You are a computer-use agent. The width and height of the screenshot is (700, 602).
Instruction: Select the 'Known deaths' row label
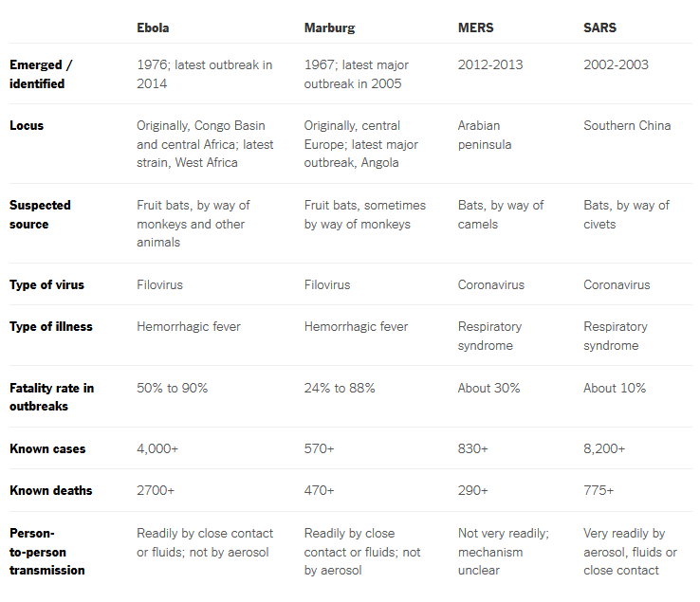pos(51,490)
